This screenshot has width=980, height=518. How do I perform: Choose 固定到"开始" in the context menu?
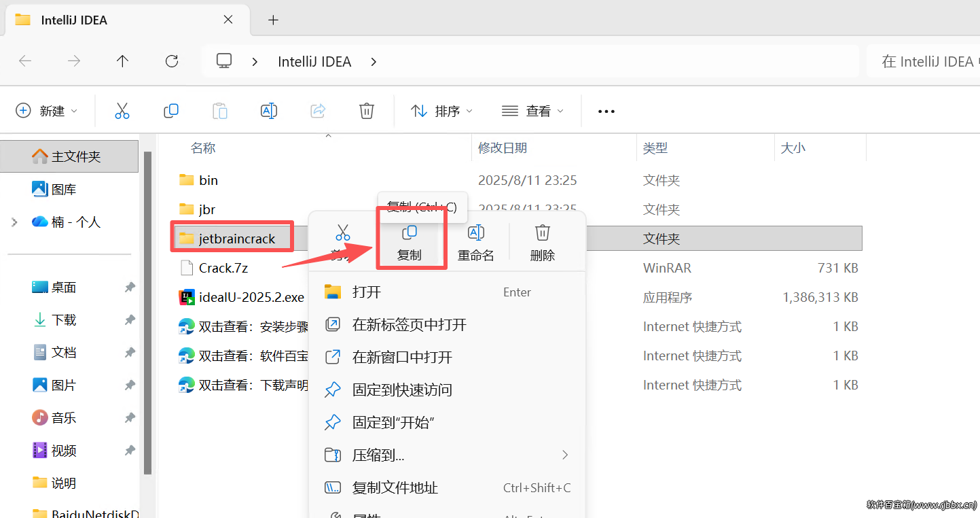[x=447, y=423]
